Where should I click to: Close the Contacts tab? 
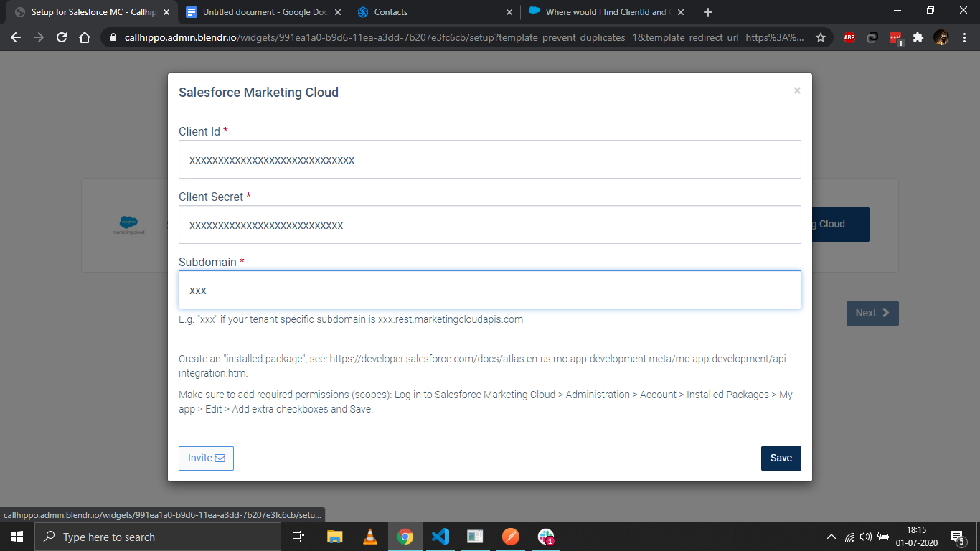(x=509, y=12)
